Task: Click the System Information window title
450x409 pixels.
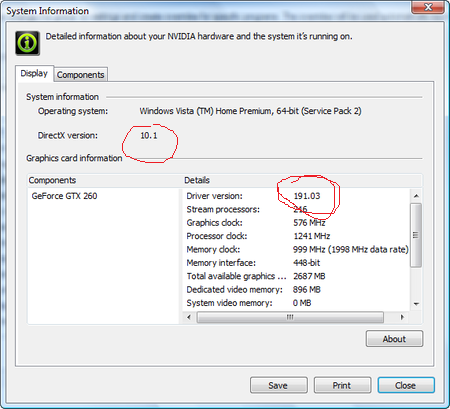Action: (48, 11)
